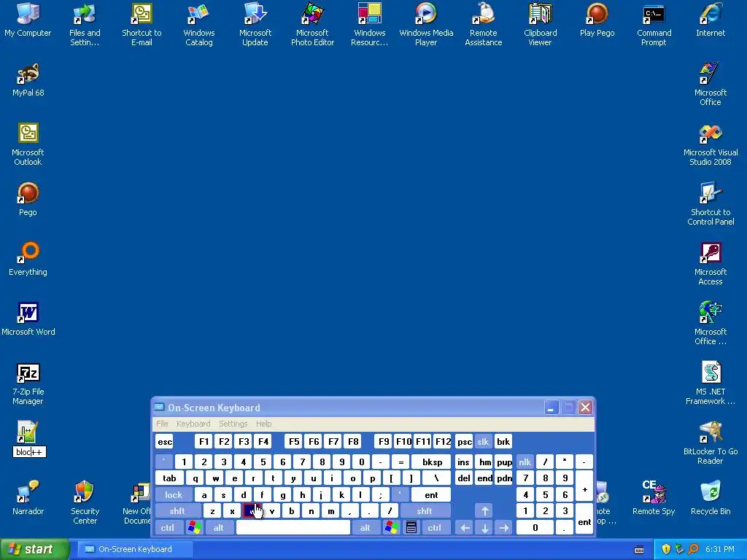Click the security shield tray icon
This screenshot has height=560, width=747.
(x=666, y=550)
